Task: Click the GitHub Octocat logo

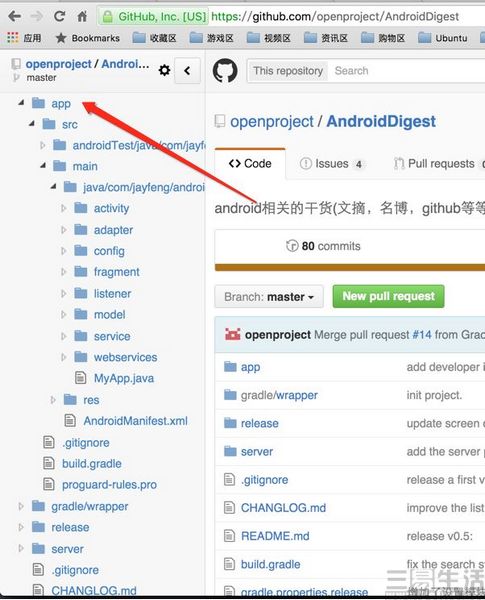Action: [225, 70]
